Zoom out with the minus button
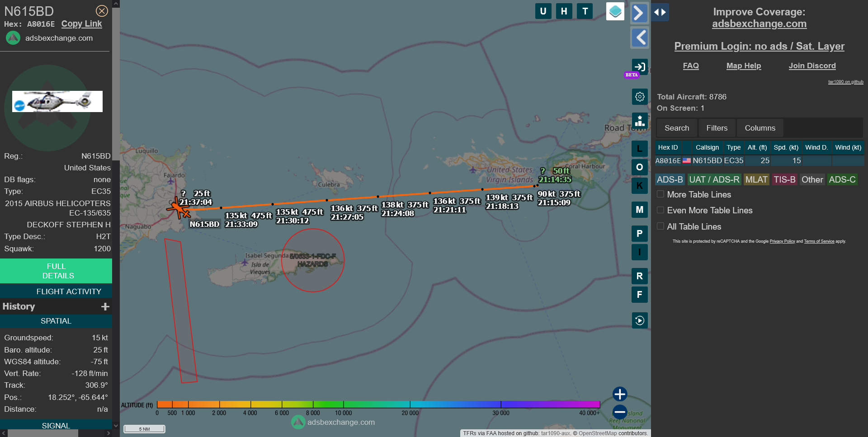The height and width of the screenshot is (437, 868). 619,412
